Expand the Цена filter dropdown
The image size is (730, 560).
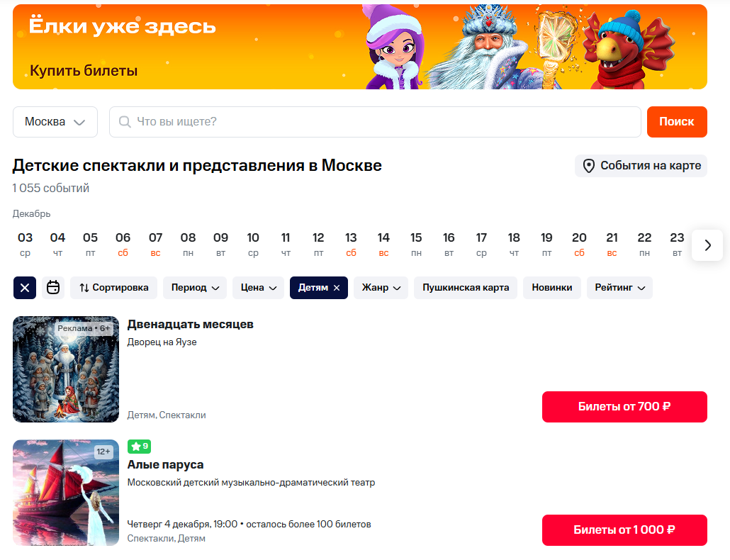(x=259, y=288)
